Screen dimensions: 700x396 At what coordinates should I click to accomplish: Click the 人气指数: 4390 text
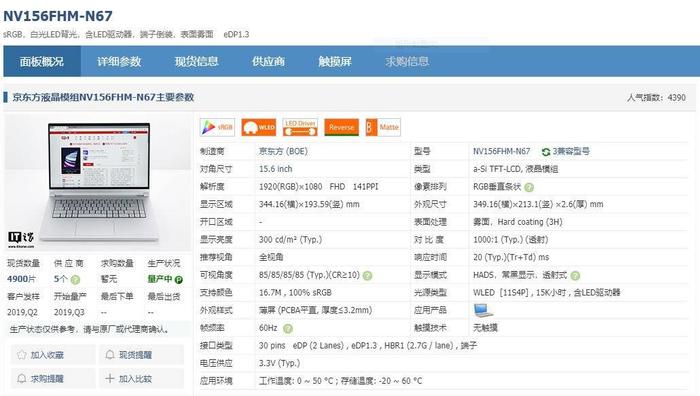click(x=656, y=97)
